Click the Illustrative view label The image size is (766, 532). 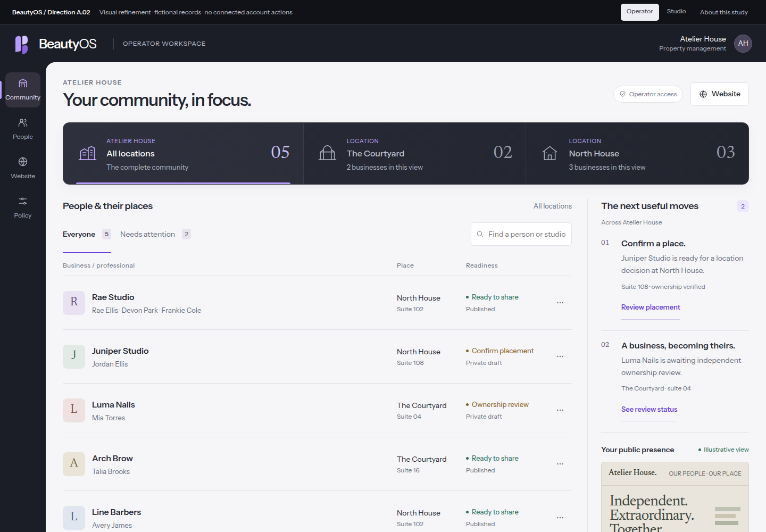coord(723,450)
